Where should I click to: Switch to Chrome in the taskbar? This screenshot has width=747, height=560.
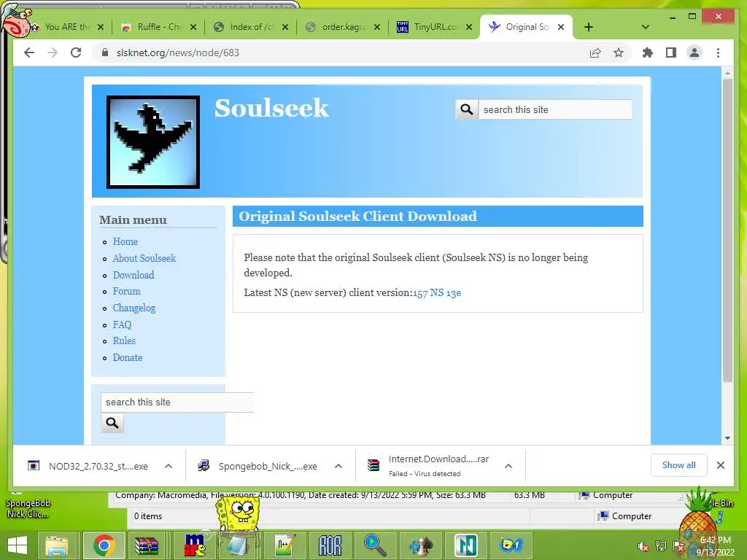[104, 545]
